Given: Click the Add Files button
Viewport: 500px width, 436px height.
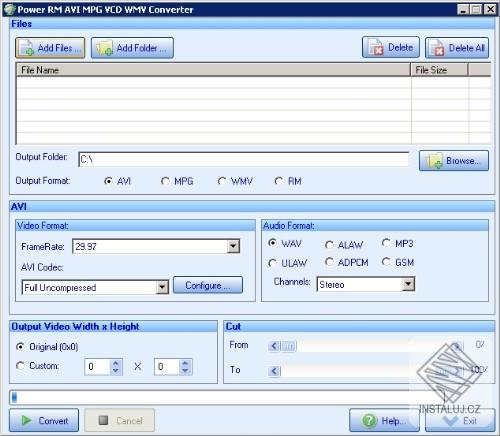Looking at the screenshot, I should pos(50,48).
